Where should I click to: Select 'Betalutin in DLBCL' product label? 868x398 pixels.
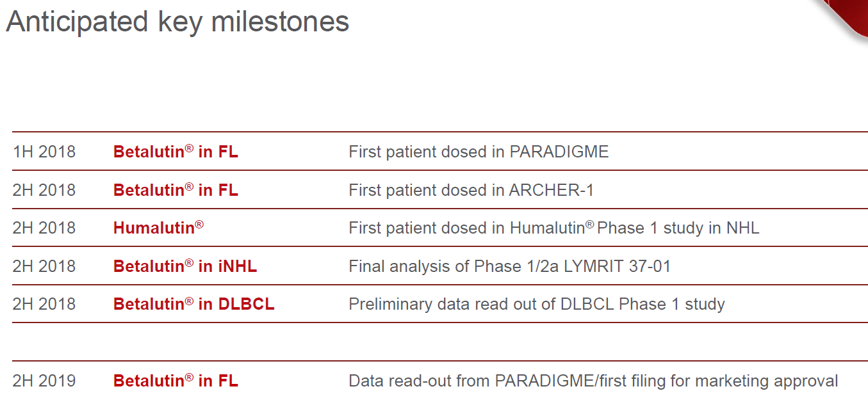click(x=194, y=304)
